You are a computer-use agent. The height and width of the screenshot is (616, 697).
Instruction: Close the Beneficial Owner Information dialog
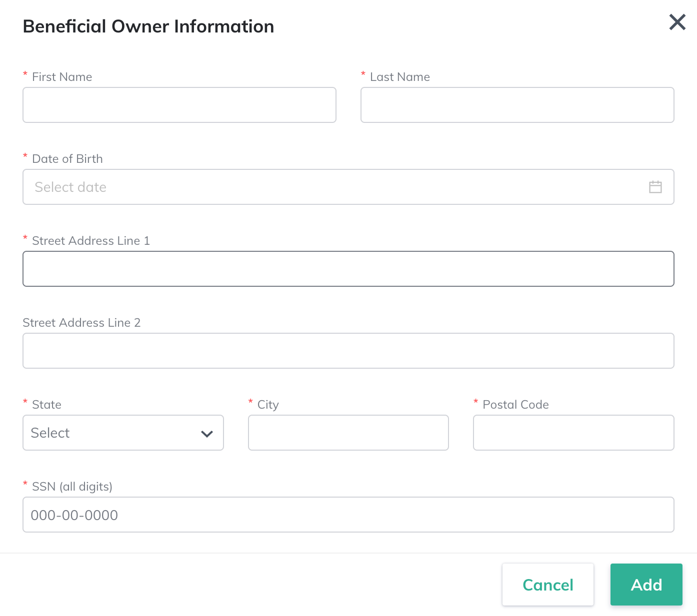[677, 22]
